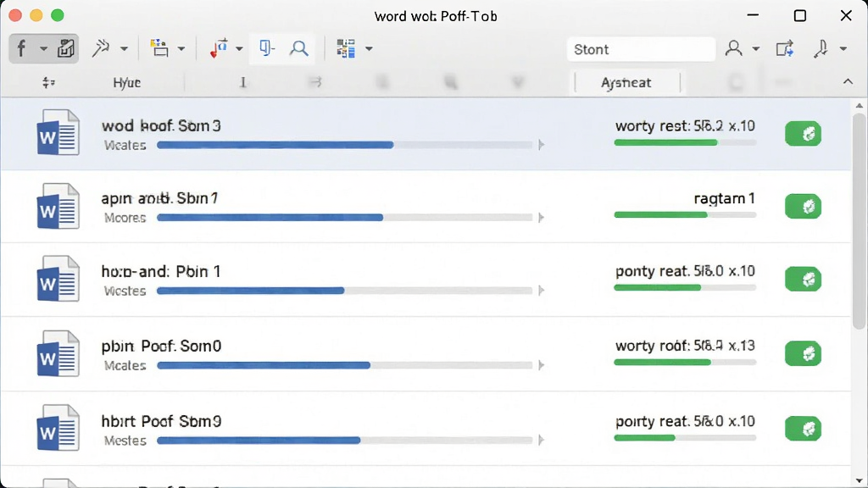Click green button on 'pbin Poof. Som0' row

tap(803, 353)
